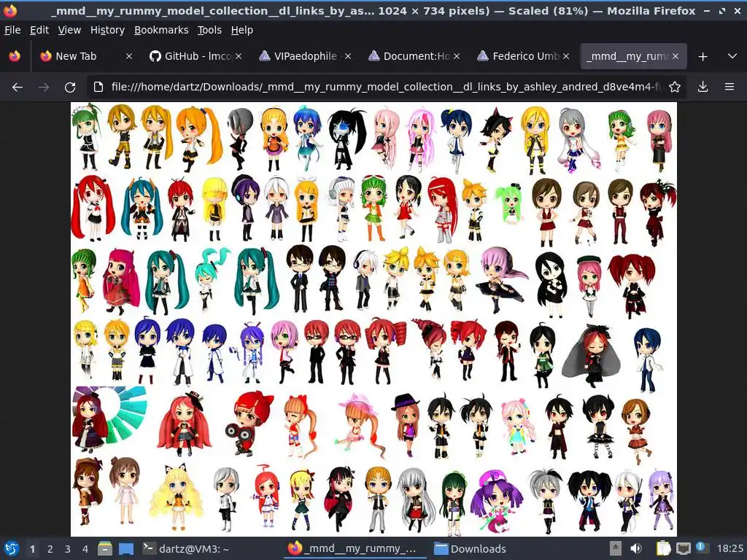Screen dimensions: 747x560
Task: Open the Edit menu
Action: tap(39, 30)
